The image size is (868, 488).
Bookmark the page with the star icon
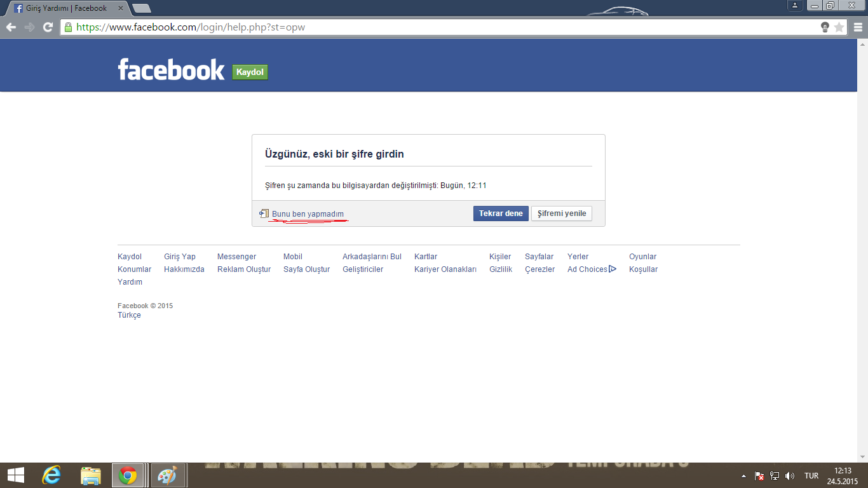click(839, 27)
